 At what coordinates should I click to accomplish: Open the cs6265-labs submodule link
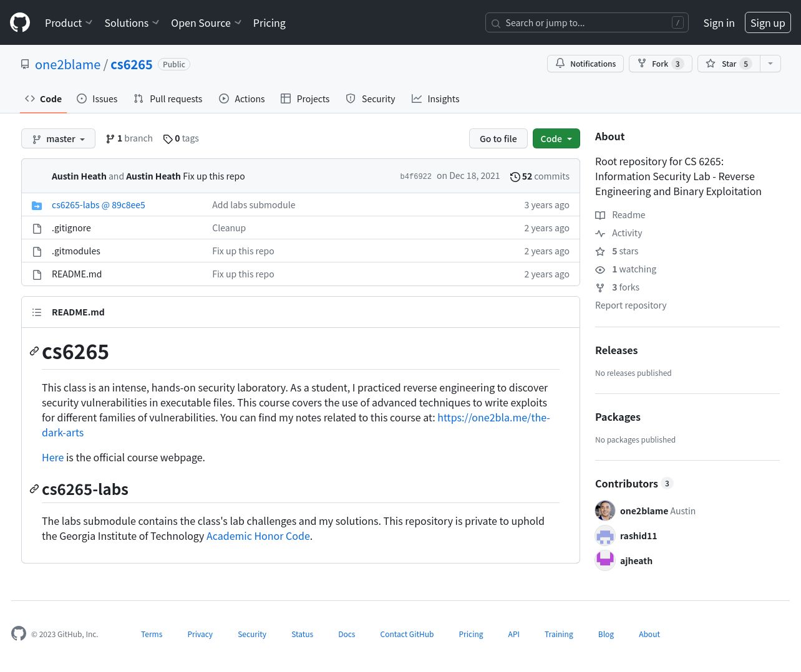pyautogui.click(x=99, y=204)
